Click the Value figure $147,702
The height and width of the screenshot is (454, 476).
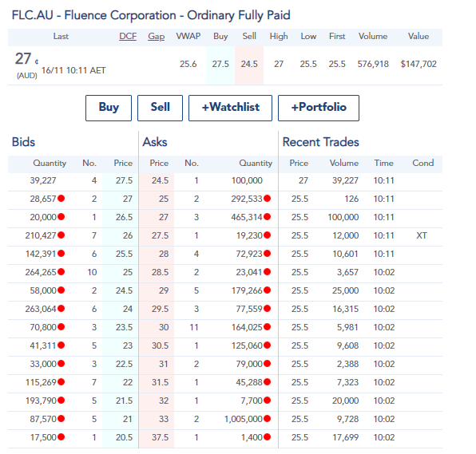(418, 64)
